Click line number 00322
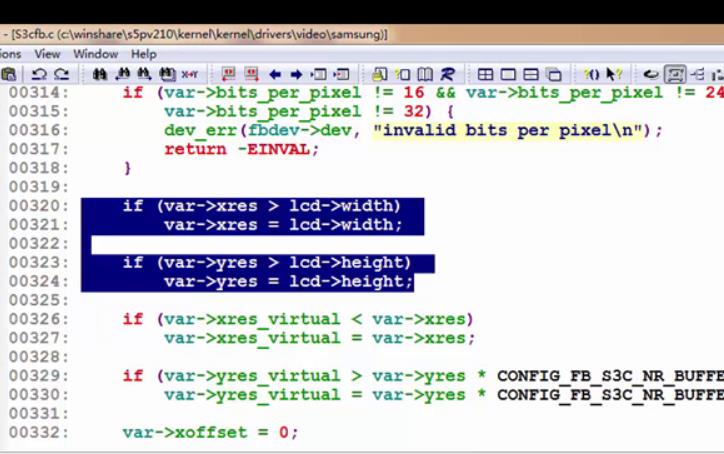The width and height of the screenshot is (724, 454). point(38,243)
